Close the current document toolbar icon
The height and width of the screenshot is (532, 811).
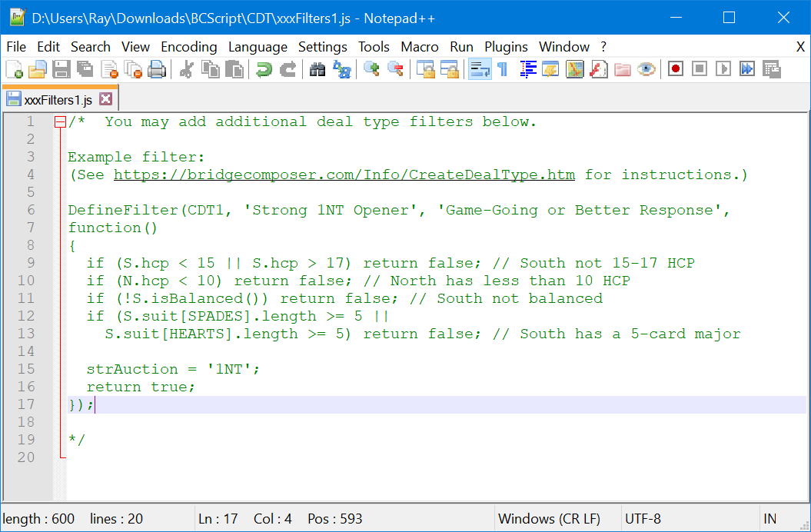[109, 69]
